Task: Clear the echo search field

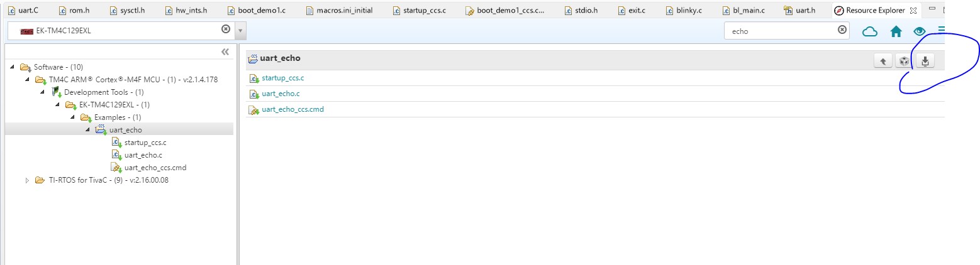Action: click(x=842, y=30)
